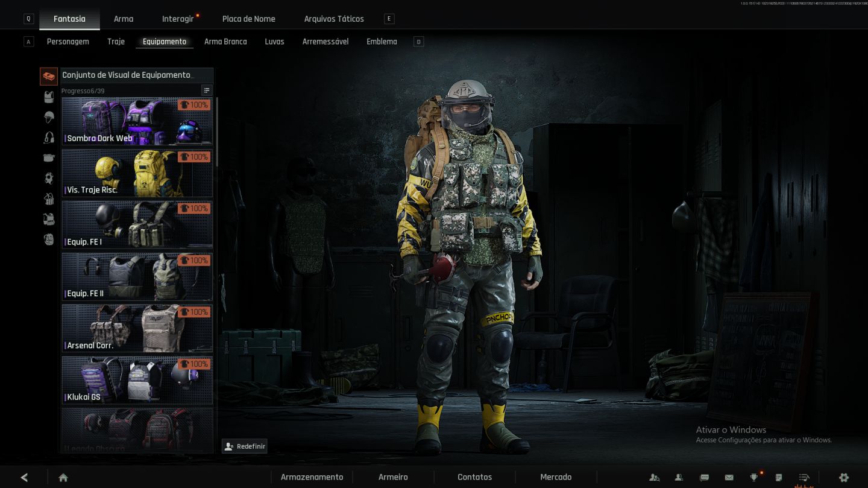Switch to the Interagir top tab
The width and height of the screenshot is (868, 488).
[178, 19]
